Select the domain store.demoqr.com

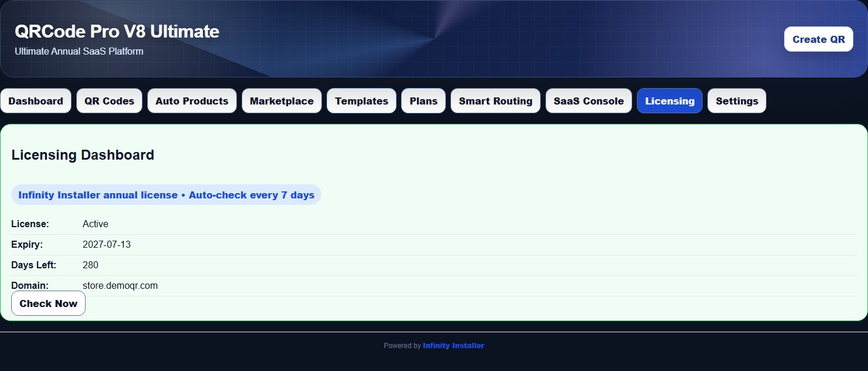click(x=120, y=286)
